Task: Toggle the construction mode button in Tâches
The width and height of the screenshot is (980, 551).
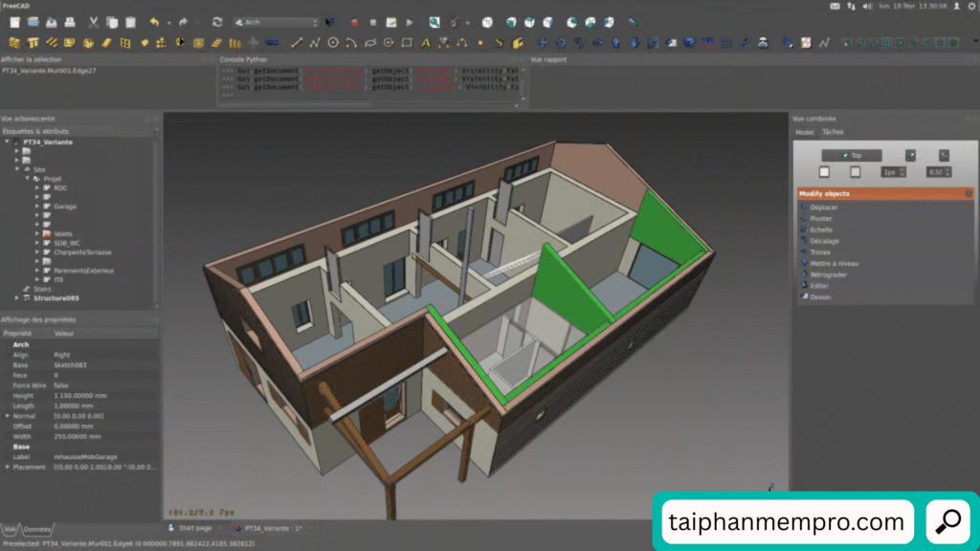Action: 911,155
